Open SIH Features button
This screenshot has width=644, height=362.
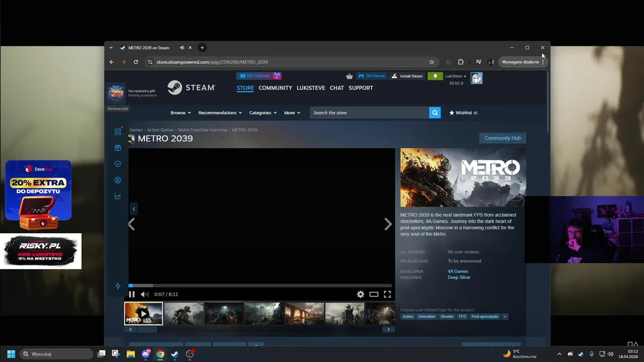[x=259, y=76]
